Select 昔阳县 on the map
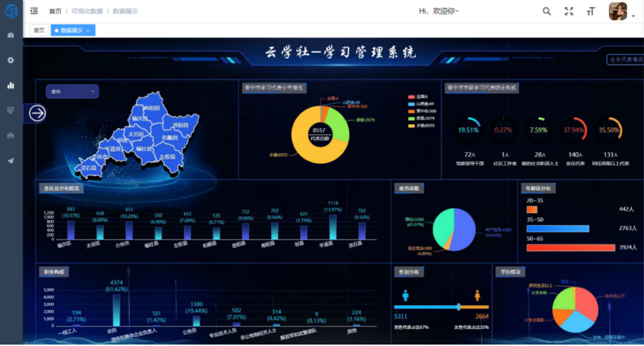 coord(180,125)
